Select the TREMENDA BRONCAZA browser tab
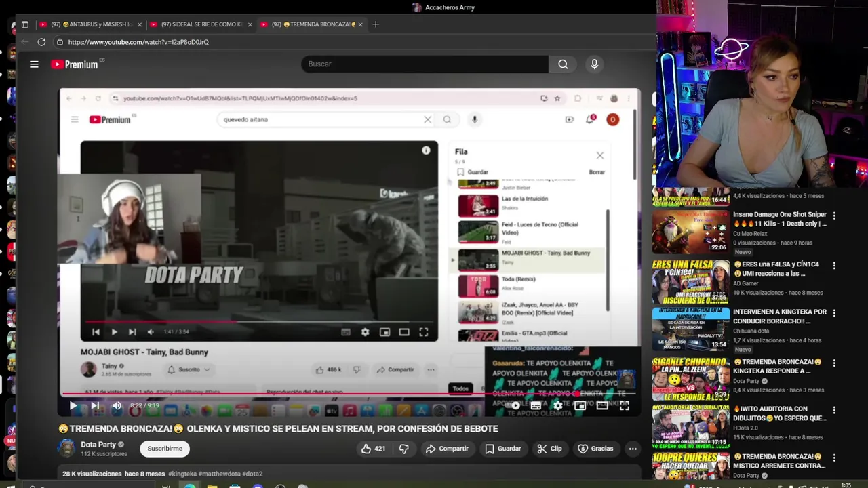Viewport: 868px width, 488px height. (x=313, y=24)
